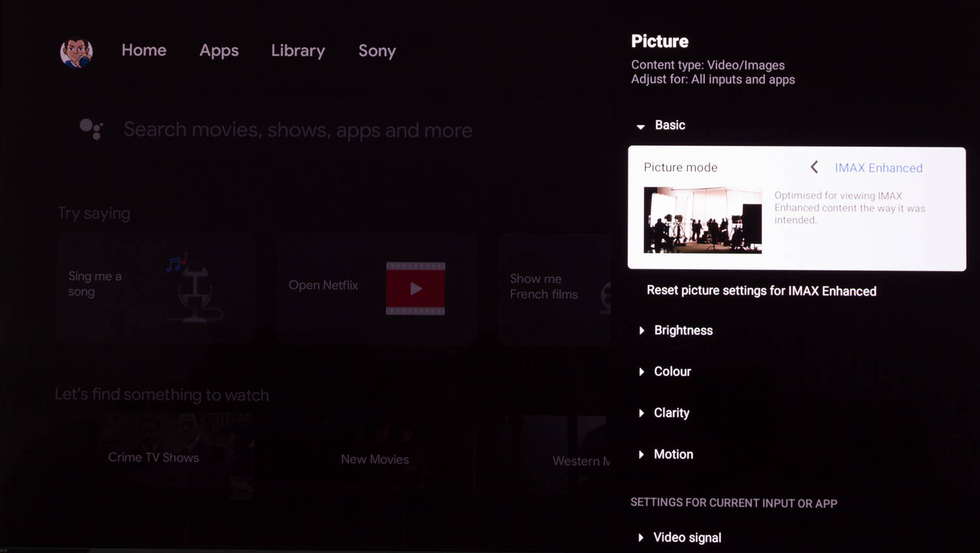Choose the Sing me a song card
This screenshot has width=980, height=553.
[x=155, y=288]
